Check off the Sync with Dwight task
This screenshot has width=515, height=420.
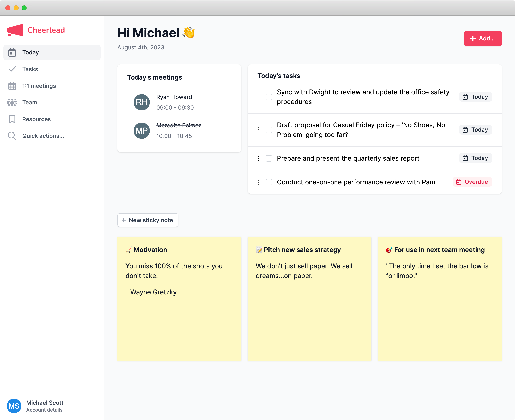(x=269, y=97)
